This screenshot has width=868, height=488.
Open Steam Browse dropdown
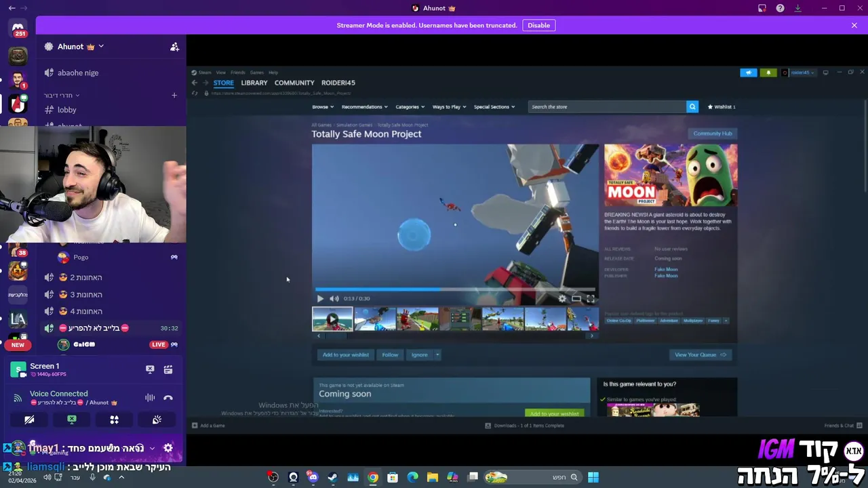(323, 106)
